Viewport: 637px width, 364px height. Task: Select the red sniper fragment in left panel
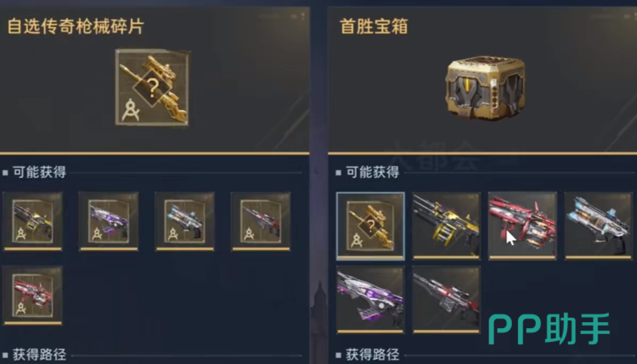tap(261, 222)
